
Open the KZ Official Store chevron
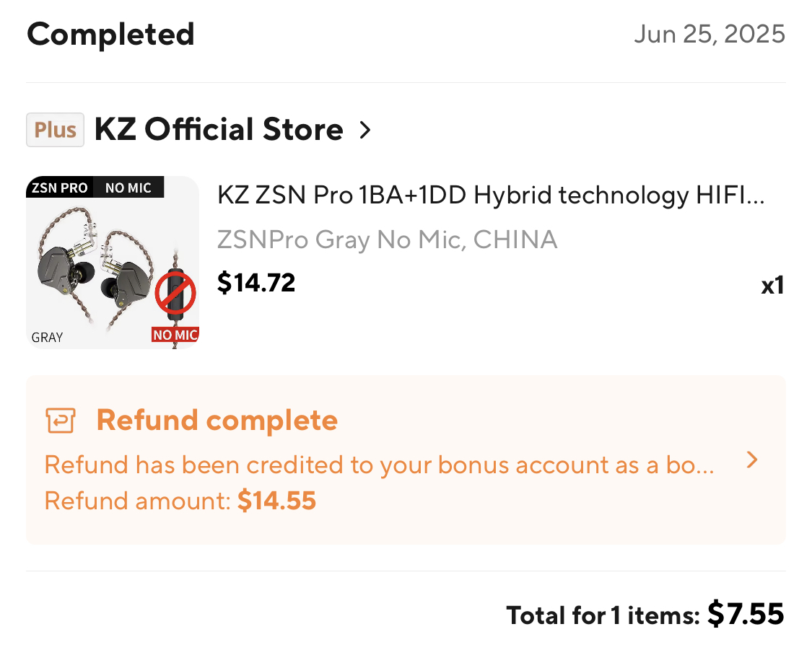(x=365, y=130)
